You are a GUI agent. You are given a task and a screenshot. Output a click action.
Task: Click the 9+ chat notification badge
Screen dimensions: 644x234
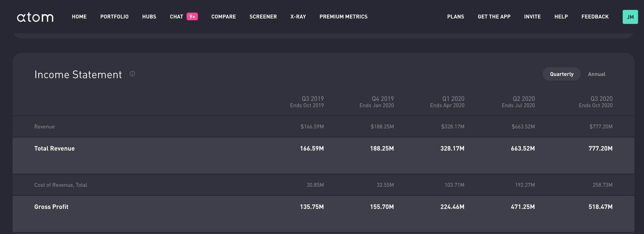[x=192, y=17]
